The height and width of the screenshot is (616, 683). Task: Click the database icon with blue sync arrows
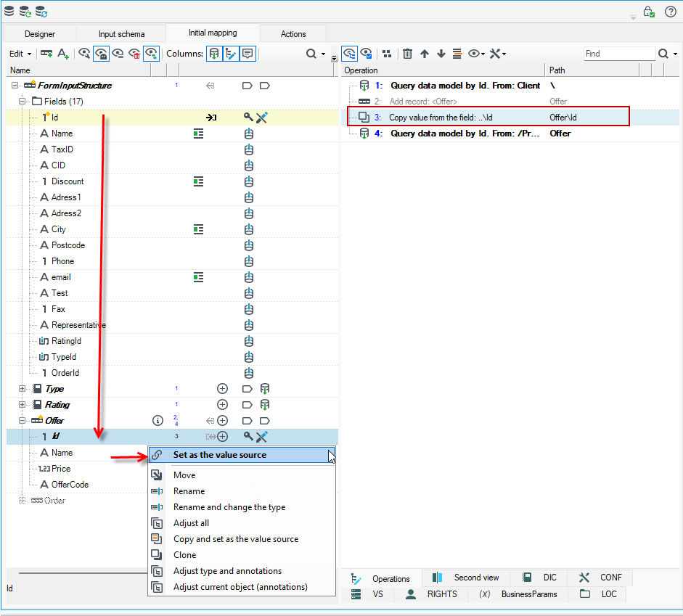[41, 12]
